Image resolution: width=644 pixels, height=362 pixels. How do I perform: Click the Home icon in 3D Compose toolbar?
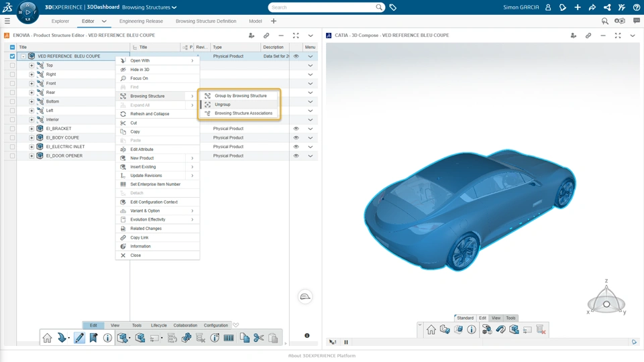[x=431, y=330]
